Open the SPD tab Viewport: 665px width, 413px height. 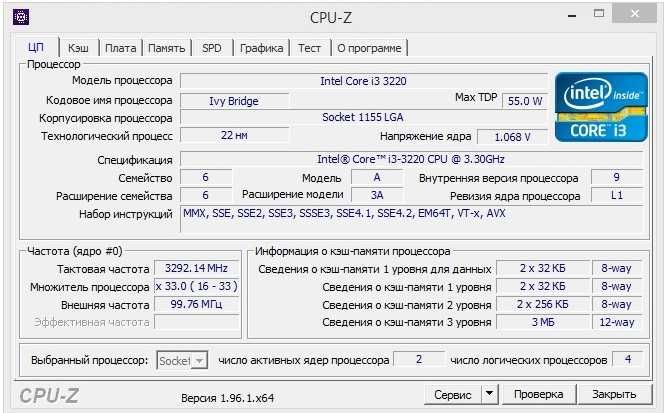pyautogui.click(x=212, y=48)
